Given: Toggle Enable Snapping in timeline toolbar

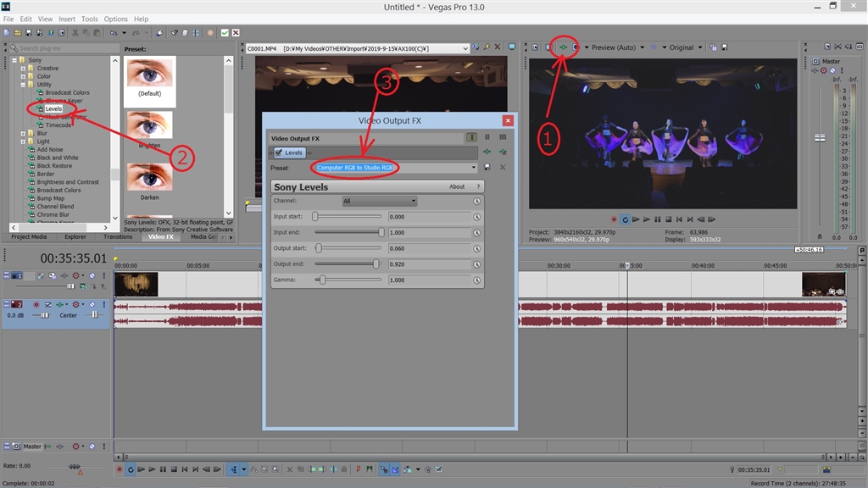Looking at the screenshot, I should tap(384, 469).
